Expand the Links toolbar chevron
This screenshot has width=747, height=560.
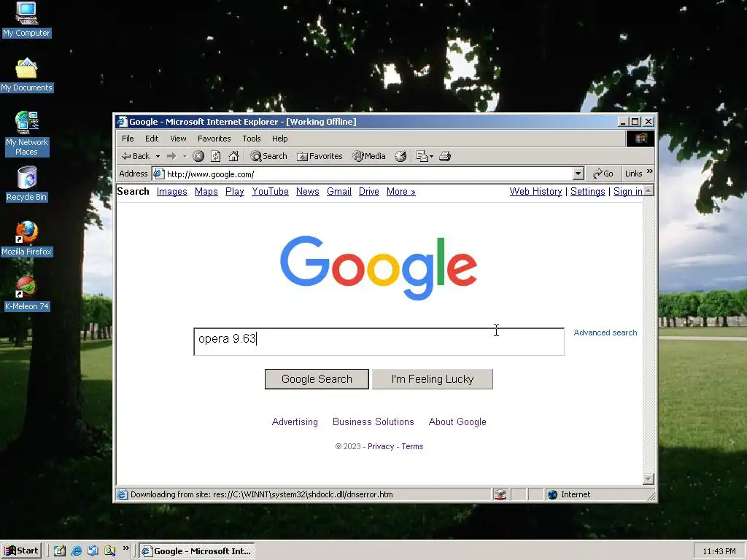pyautogui.click(x=650, y=171)
